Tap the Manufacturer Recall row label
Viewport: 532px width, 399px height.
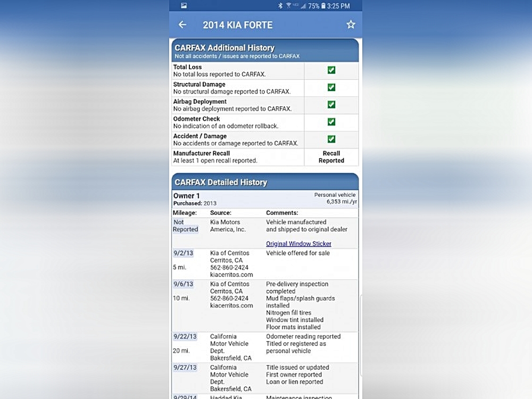click(202, 153)
